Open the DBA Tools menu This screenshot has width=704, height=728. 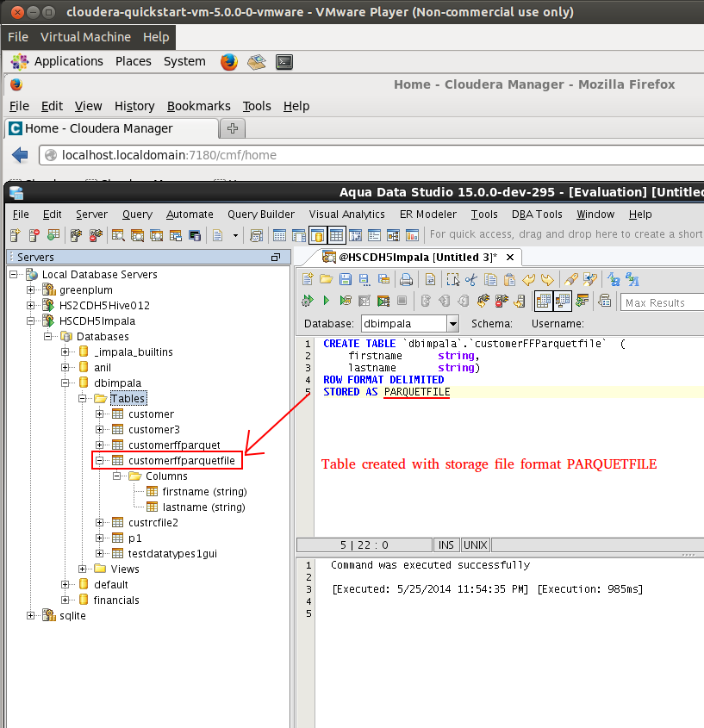point(537,215)
